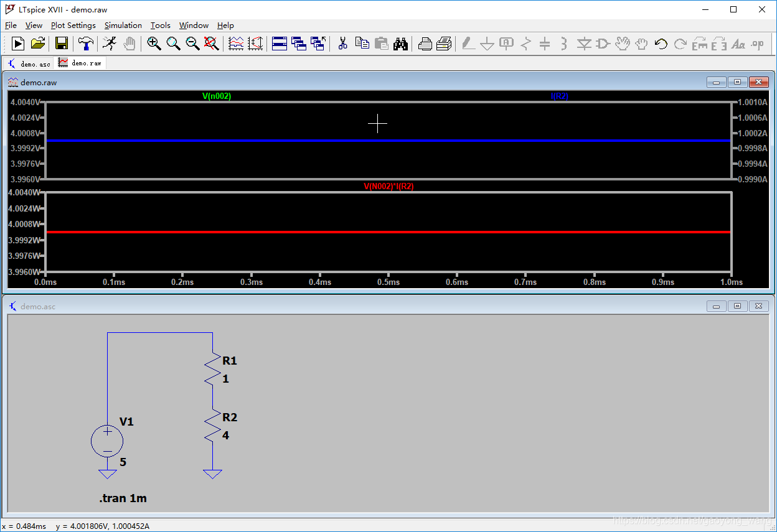Click the Component gate icon
777x532 pixels.
pos(603,43)
